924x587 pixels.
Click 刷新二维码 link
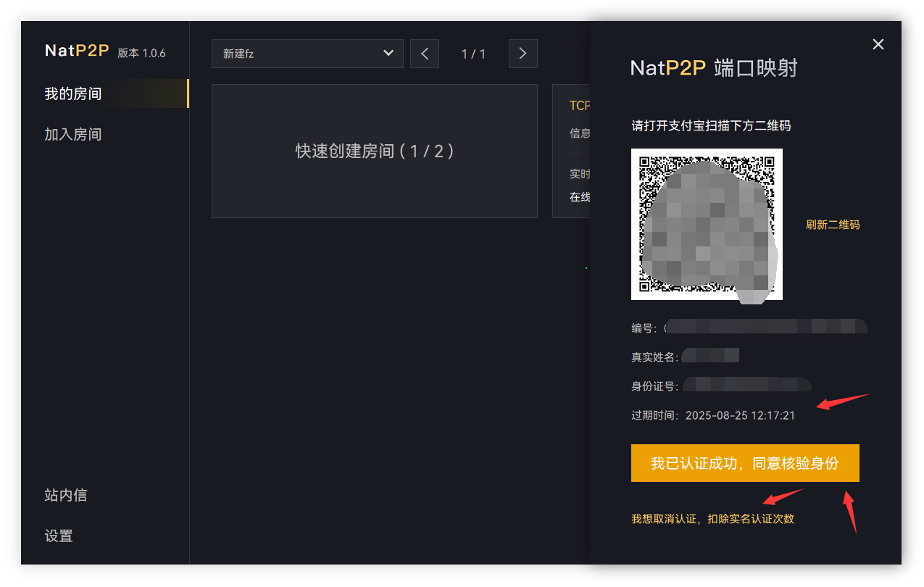(x=833, y=225)
